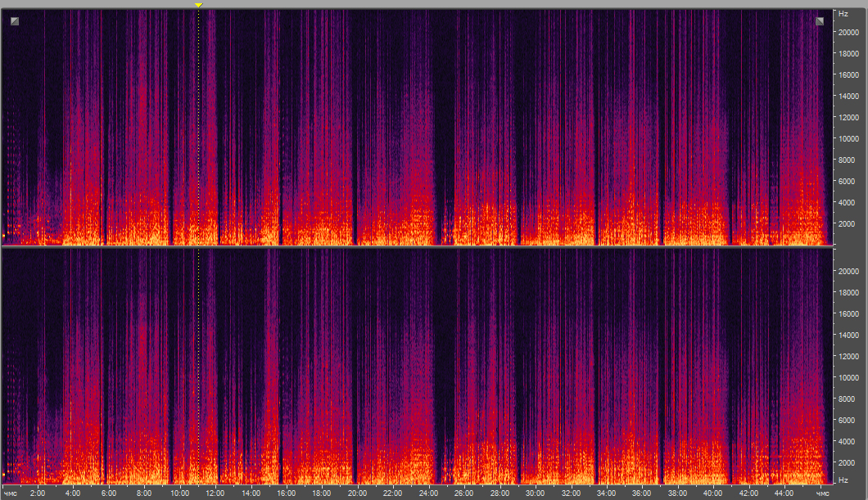Select 38:00 on the time ruler
Viewport: 868px width, 500px height.
(x=677, y=493)
